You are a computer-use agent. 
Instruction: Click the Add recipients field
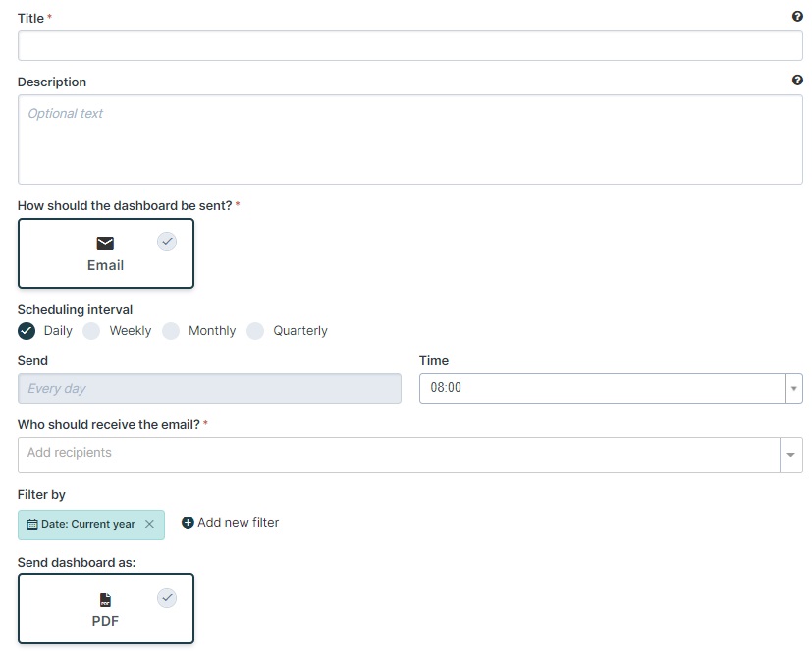[399, 456]
